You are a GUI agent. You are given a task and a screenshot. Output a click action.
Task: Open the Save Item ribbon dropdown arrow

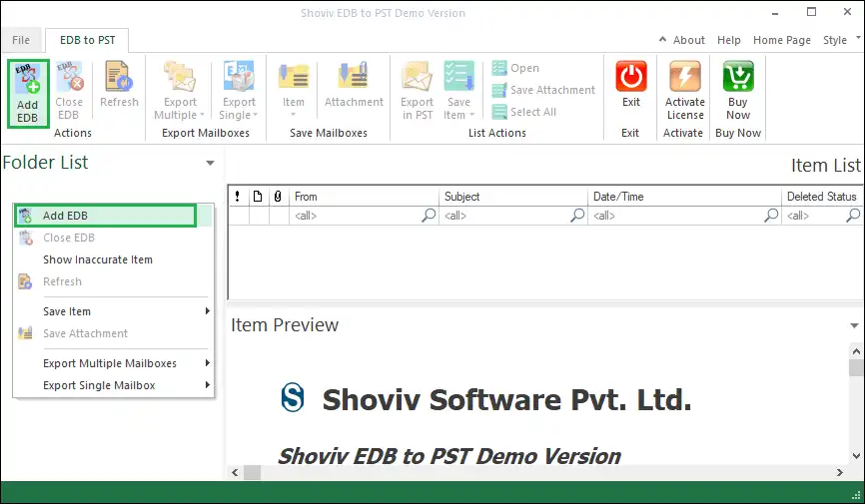coord(472,115)
